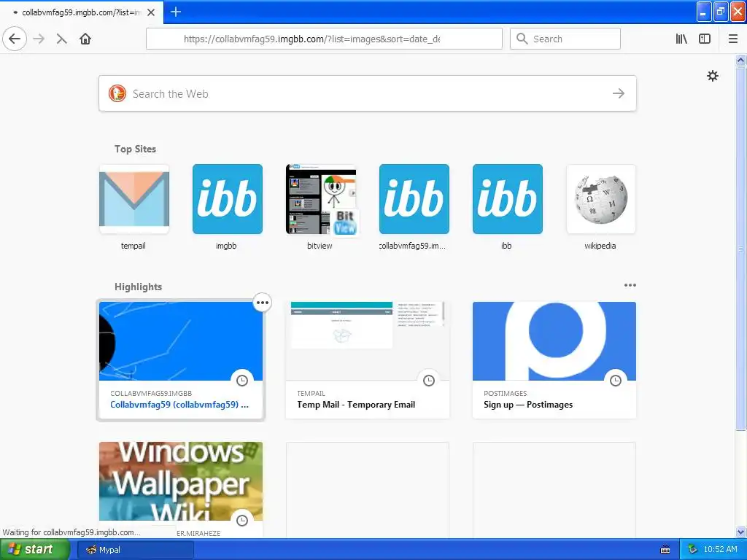Image resolution: width=747 pixels, height=560 pixels.
Task: Open the Collabvmfag59 highlight card menu
Action: tap(263, 303)
